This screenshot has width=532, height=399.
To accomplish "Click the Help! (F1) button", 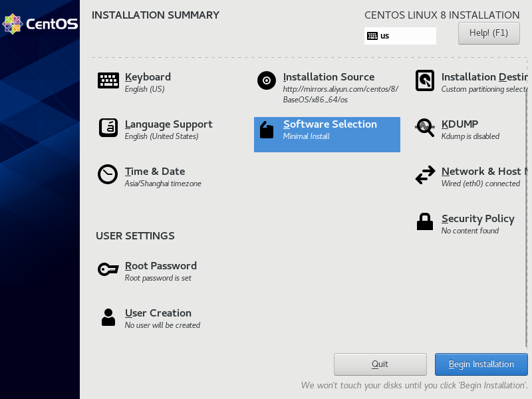I will [x=489, y=33].
